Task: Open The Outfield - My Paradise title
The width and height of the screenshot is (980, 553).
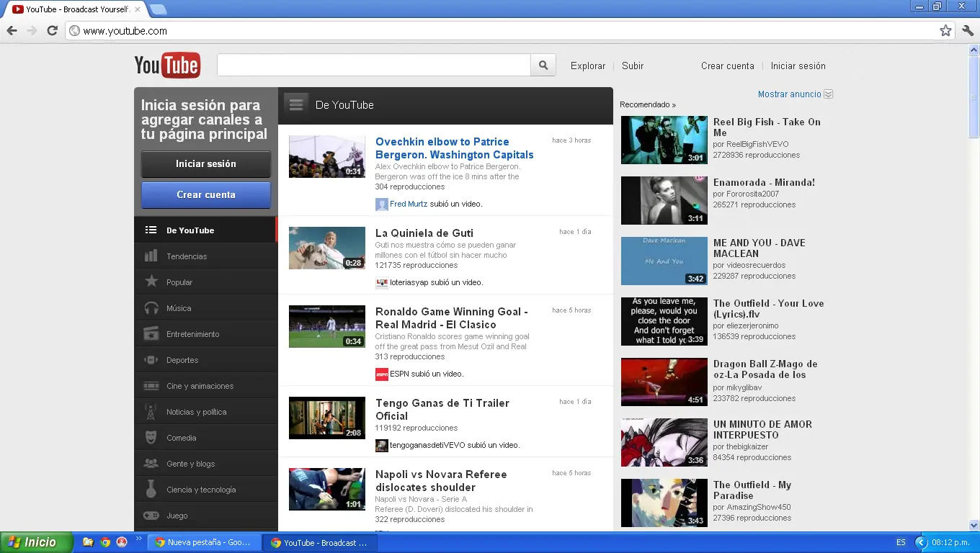Action: (x=752, y=490)
